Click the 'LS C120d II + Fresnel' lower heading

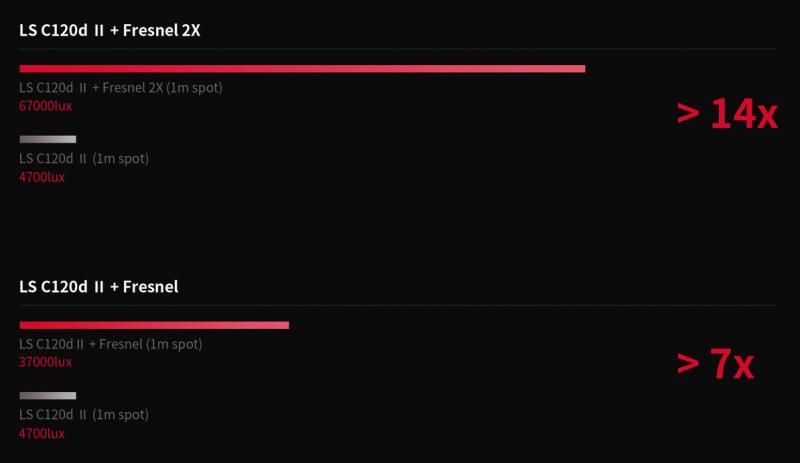click(x=99, y=287)
